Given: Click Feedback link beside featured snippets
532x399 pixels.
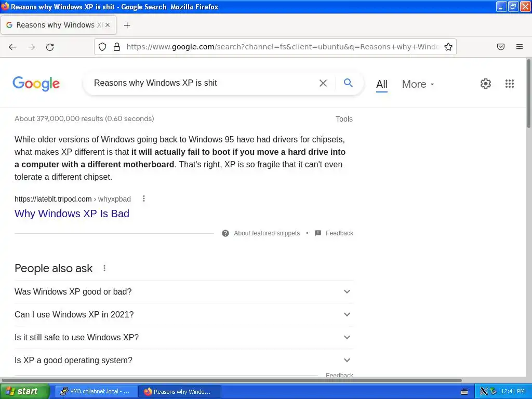Looking at the screenshot, I should [339, 233].
